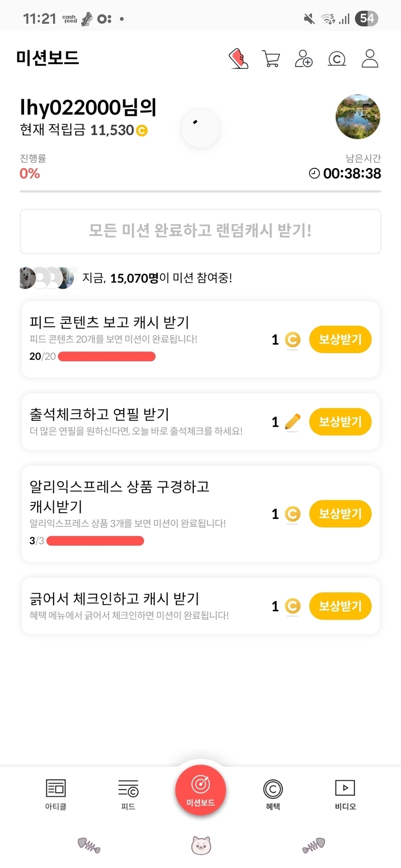This screenshot has height=868, width=401.
Task: Tap the 피드 콘텐츠 20/20 progress bar
Action: (x=107, y=357)
